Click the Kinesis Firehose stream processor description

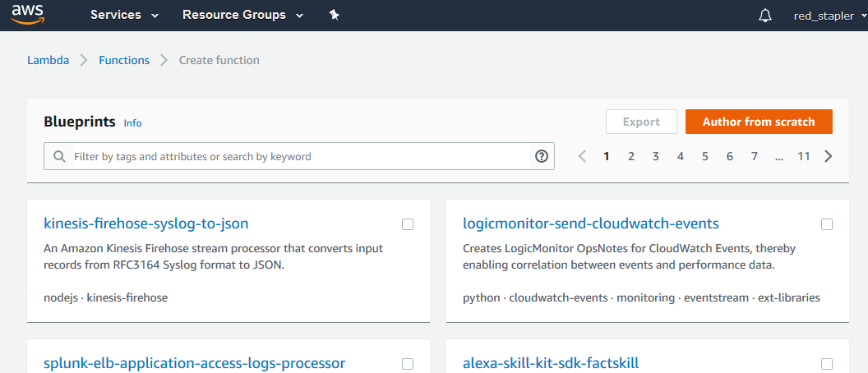click(x=213, y=257)
